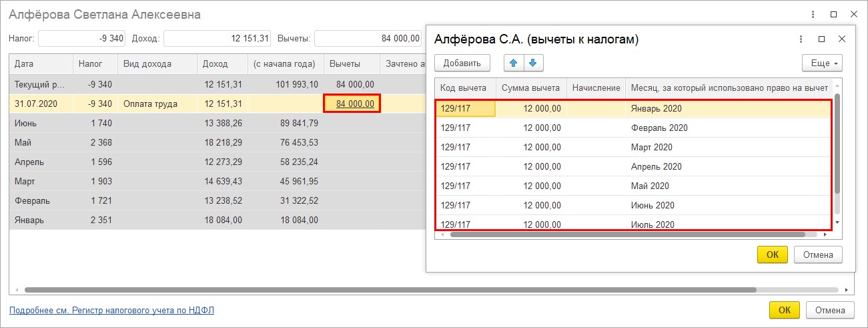Sort by Код вычета column header
This screenshot has height=328, width=868.
[x=466, y=88]
